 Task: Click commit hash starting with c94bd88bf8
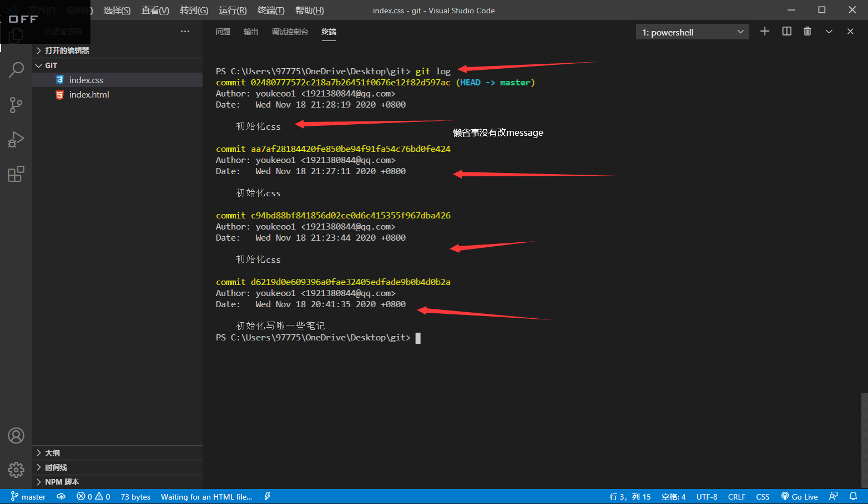(351, 216)
